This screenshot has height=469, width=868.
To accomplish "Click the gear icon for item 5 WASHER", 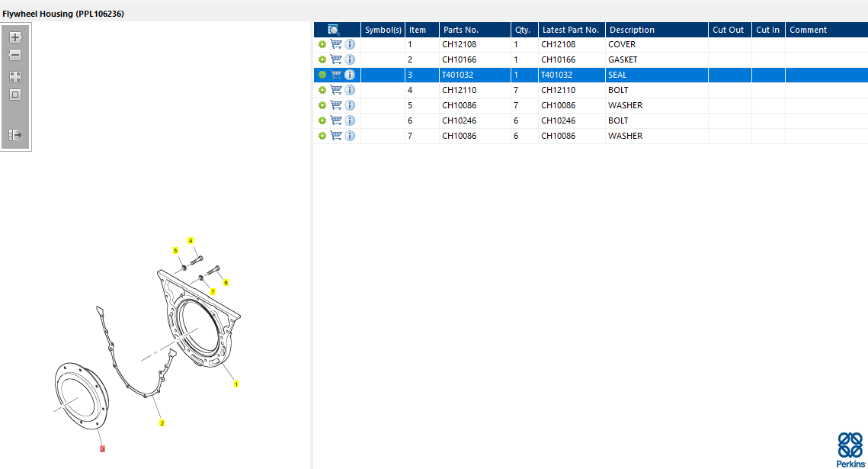I will (x=322, y=105).
